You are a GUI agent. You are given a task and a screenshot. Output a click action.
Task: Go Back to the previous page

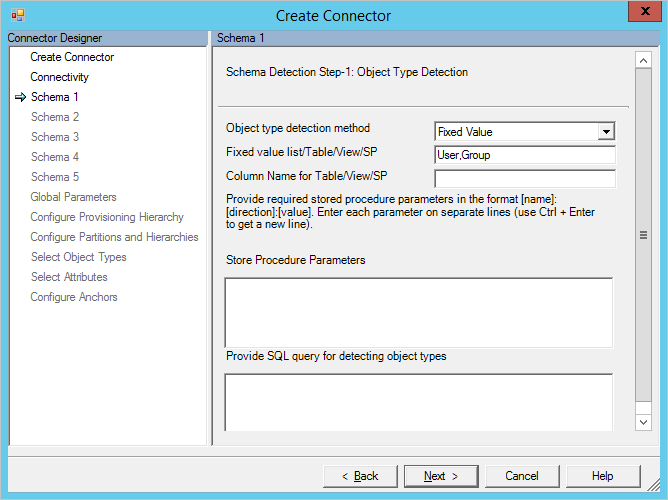(x=360, y=476)
